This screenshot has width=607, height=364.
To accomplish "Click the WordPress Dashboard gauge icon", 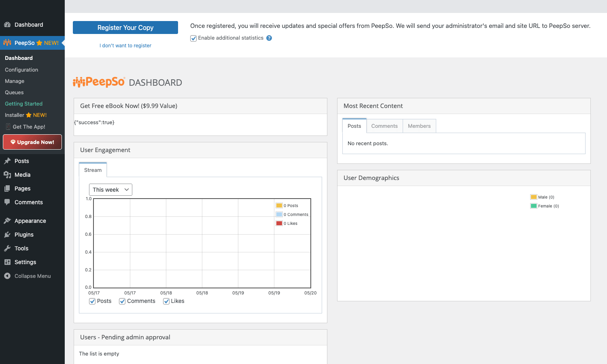I will pos(7,25).
